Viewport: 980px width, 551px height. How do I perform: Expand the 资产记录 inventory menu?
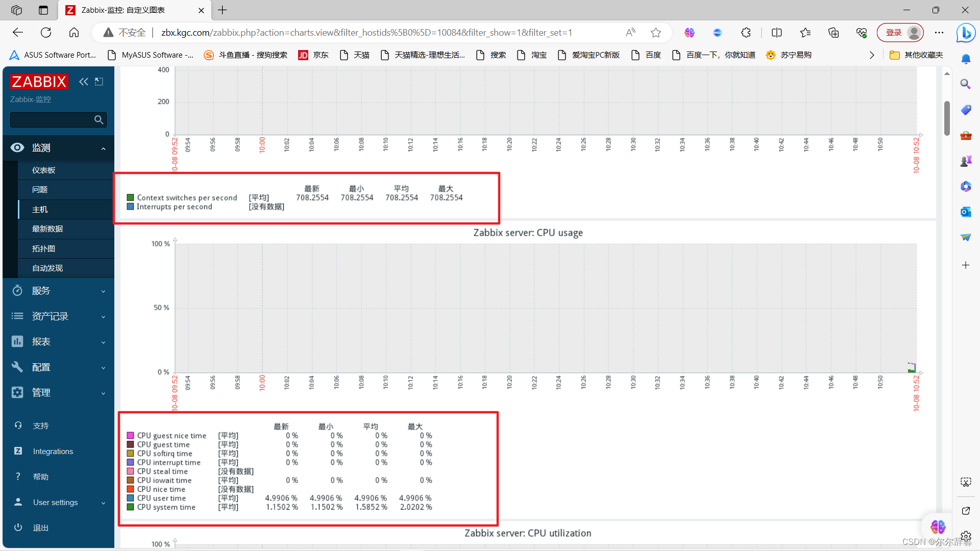(59, 316)
